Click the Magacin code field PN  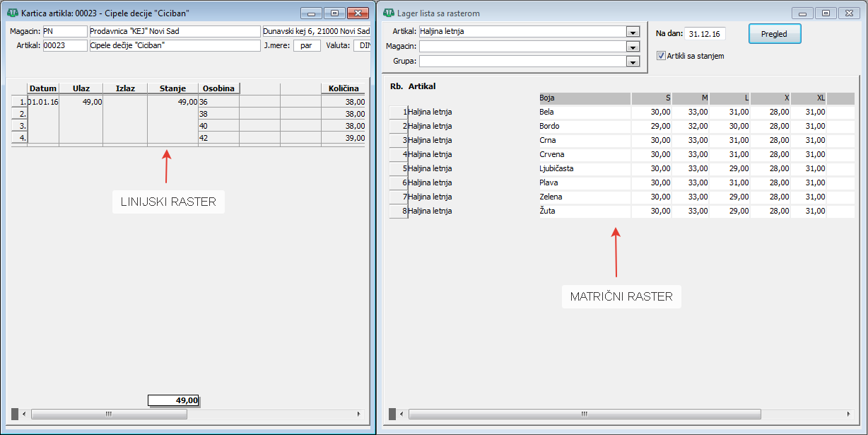64,31
